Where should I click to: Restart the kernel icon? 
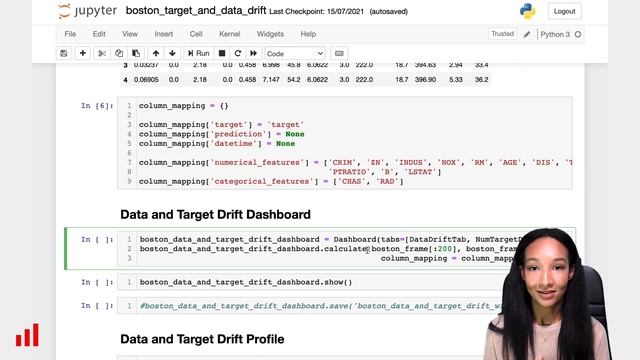238,53
